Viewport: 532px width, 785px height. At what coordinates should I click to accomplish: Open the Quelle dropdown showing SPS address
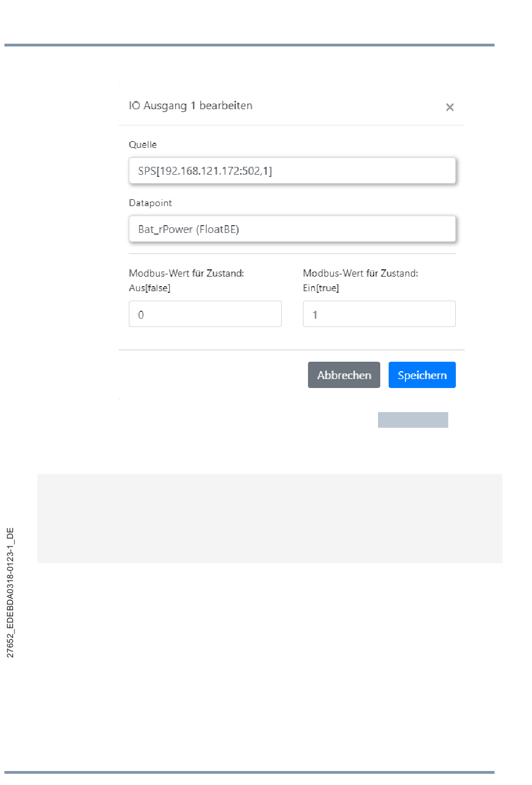pyautogui.click(x=292, y=170)
